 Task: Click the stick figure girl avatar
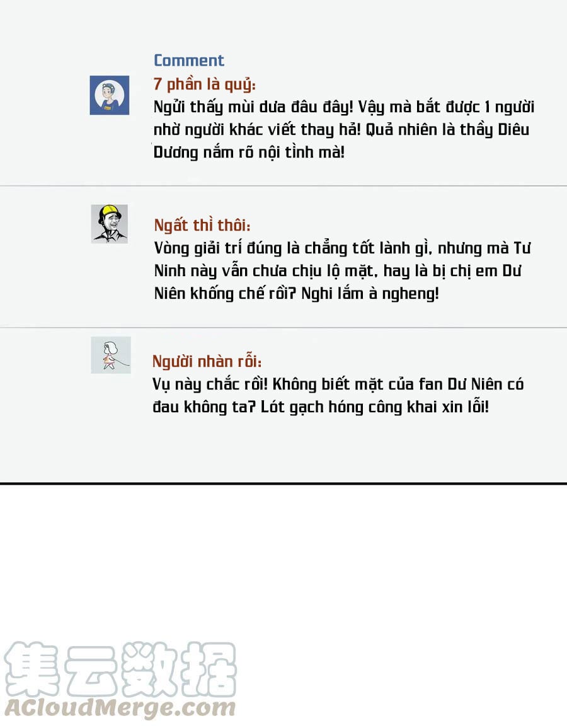tap(111, 355)
